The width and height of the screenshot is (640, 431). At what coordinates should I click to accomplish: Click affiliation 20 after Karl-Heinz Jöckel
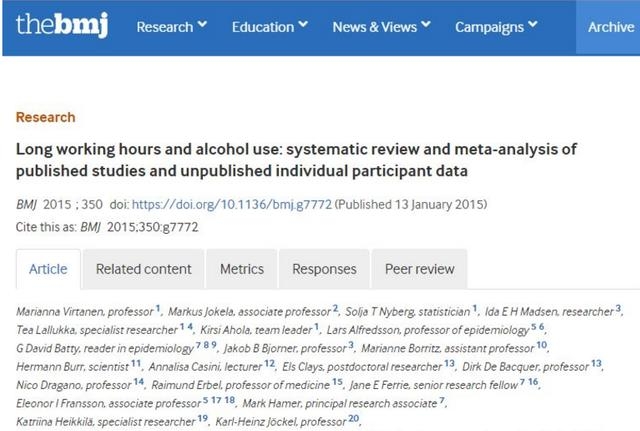(x=353, y=418)
